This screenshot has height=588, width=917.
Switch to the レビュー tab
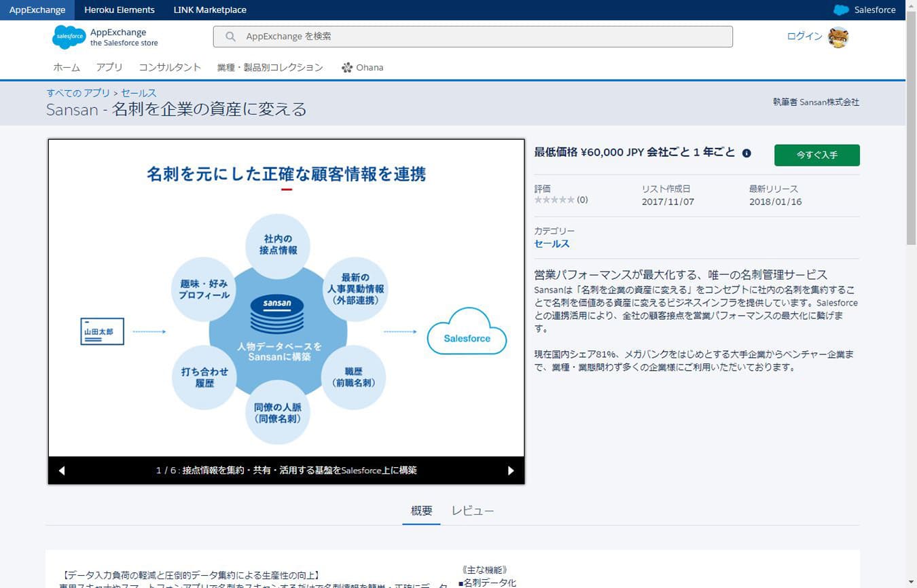pos(473,511)
